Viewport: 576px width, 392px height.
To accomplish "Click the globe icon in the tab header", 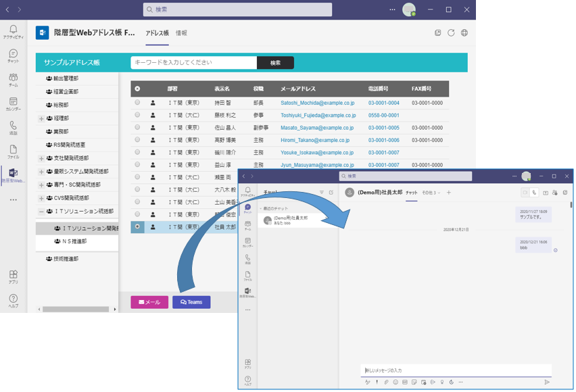I will coord(464,32).
